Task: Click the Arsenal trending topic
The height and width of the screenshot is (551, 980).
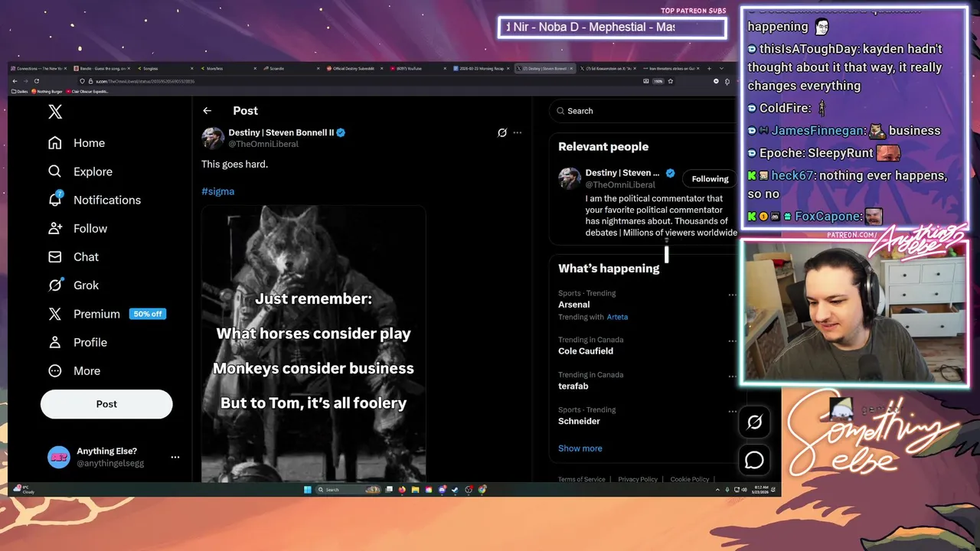Action: (573, 305)
